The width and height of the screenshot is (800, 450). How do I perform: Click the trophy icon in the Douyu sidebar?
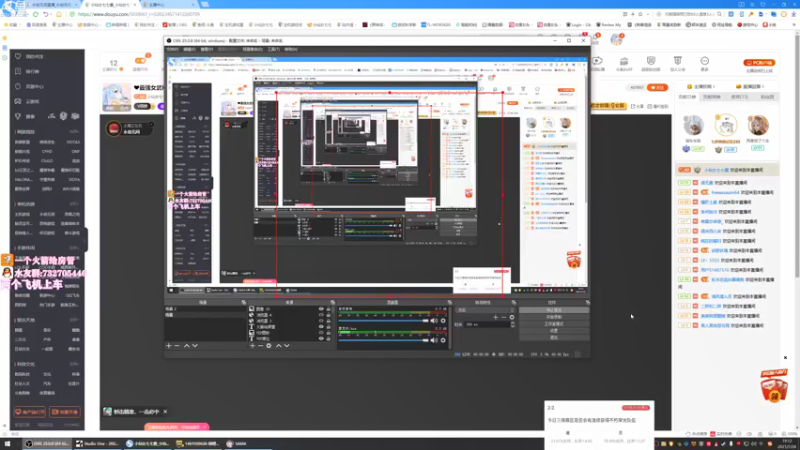click(18, 116)
